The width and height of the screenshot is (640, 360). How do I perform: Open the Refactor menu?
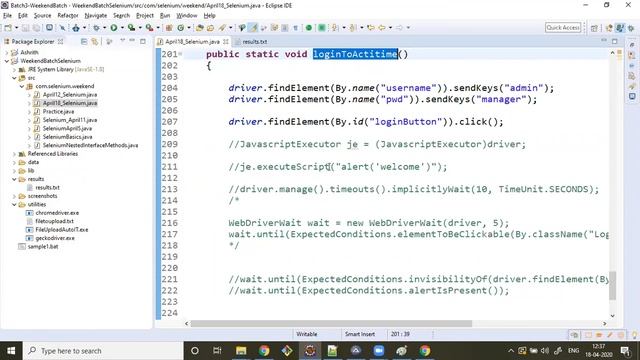[x=68, y=16]
